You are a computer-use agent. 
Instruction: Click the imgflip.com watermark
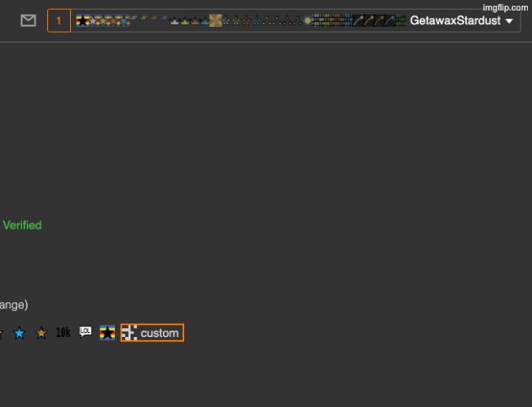(x=505, y=7)
